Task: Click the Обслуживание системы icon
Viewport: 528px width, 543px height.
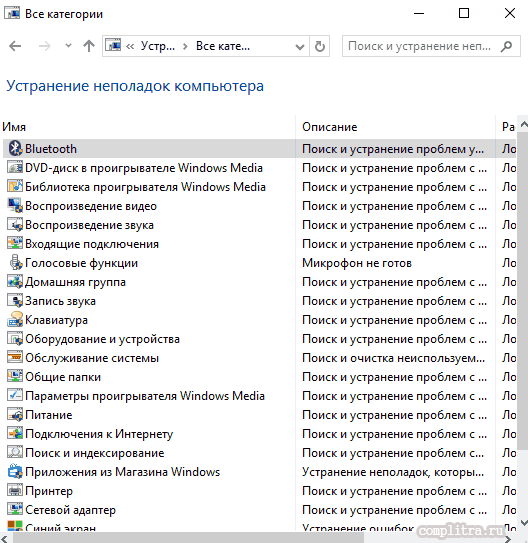Action: [15, 358]
